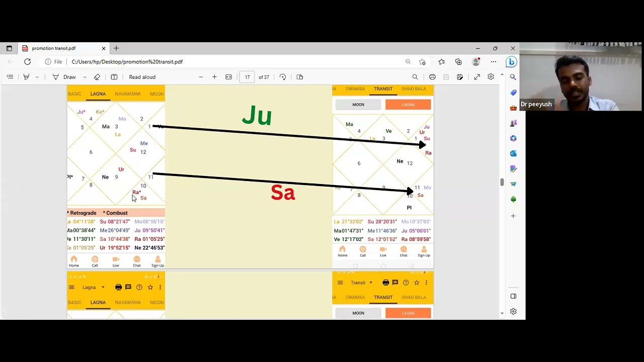The width and height of the screenshot is (644, 362).
Task: Close the promotion transit.pdf tab
Action: click(x=104, y=48)
